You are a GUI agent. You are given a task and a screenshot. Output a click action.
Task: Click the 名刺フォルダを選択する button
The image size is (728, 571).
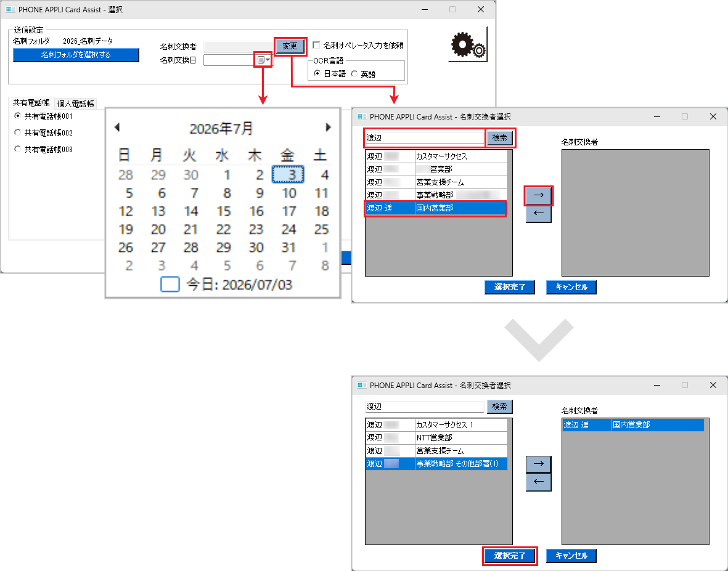coord(76,55)
